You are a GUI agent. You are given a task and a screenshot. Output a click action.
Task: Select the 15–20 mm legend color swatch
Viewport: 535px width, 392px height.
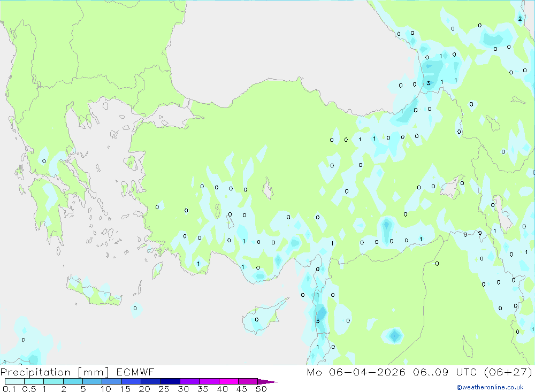(132, 381)
